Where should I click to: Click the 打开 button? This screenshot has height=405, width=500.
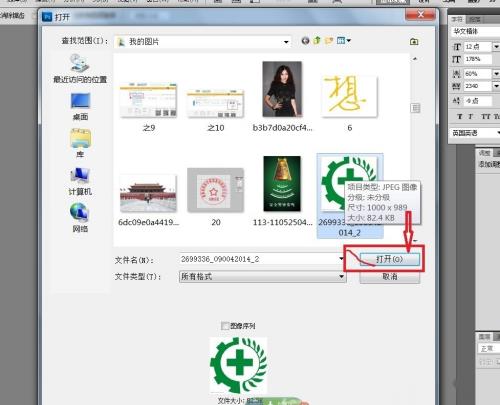(389, 259)
